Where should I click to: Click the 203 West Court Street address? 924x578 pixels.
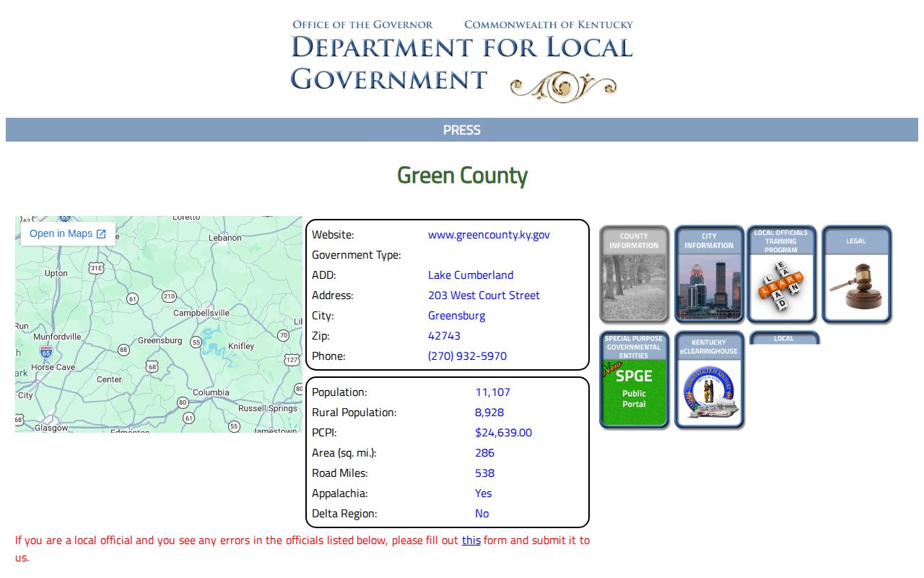point(484,296)
